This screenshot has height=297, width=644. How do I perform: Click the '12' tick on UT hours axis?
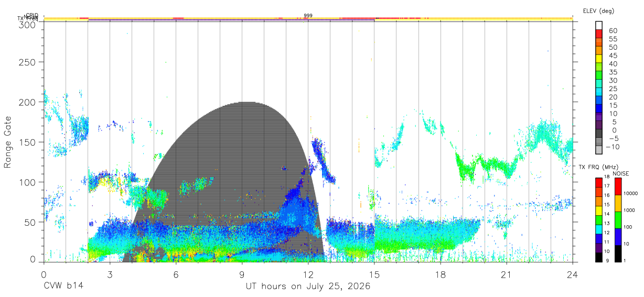click(x=308, y=274)
